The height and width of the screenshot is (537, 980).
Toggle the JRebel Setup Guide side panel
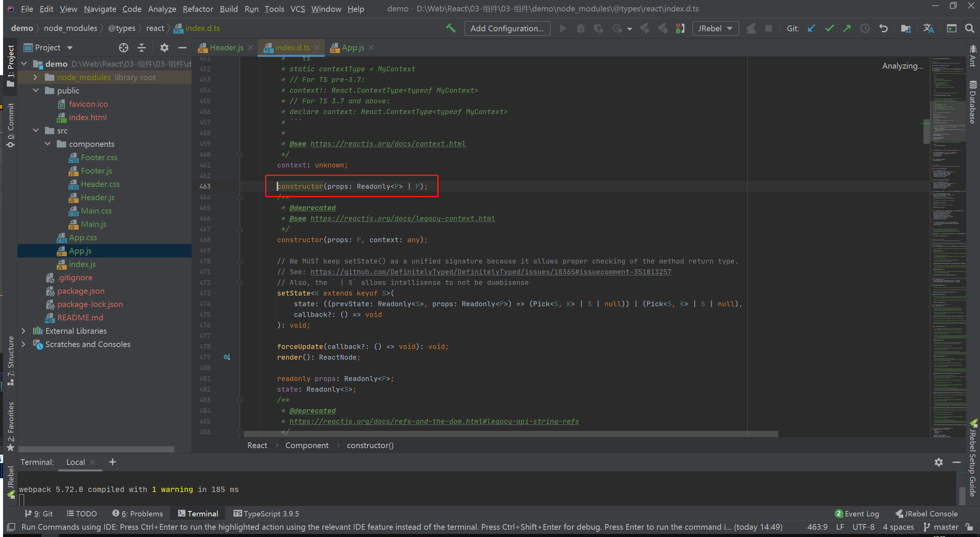point(973,458)
